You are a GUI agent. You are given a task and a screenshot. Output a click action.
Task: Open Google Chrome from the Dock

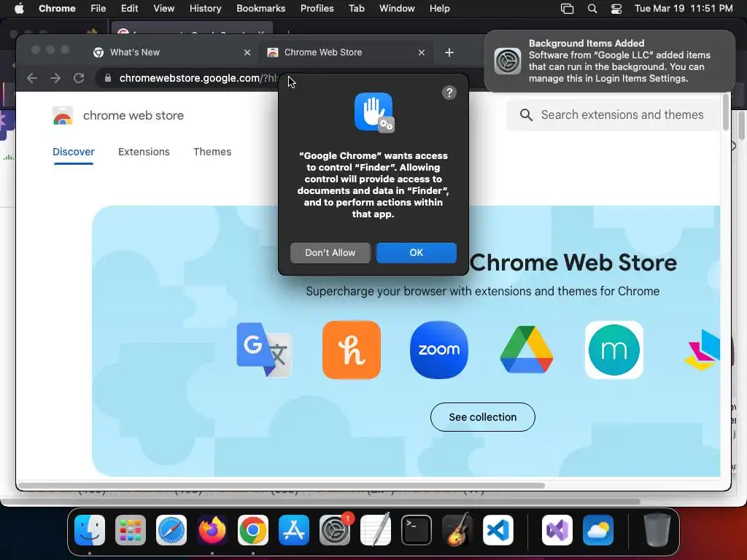click(x=253, y=530)
